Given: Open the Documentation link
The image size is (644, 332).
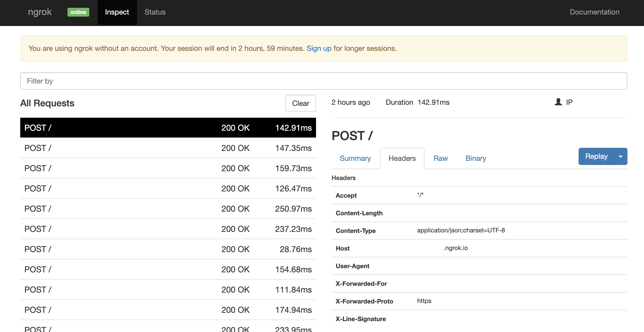Looking at the screenshot, I should (594, 12).
